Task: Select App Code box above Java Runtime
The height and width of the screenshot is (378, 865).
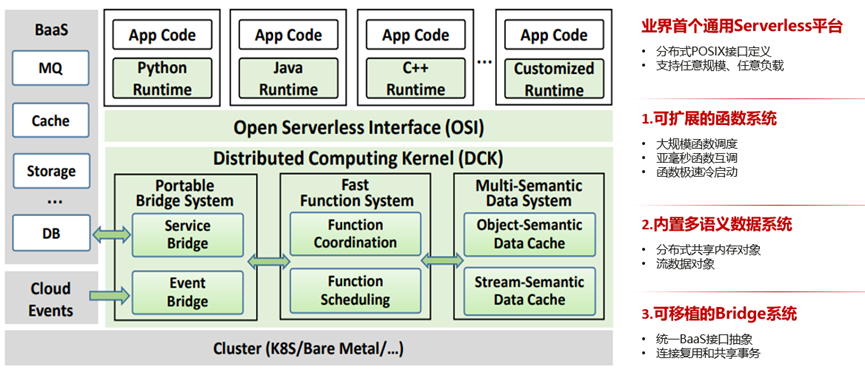Action: click(288, 35)
